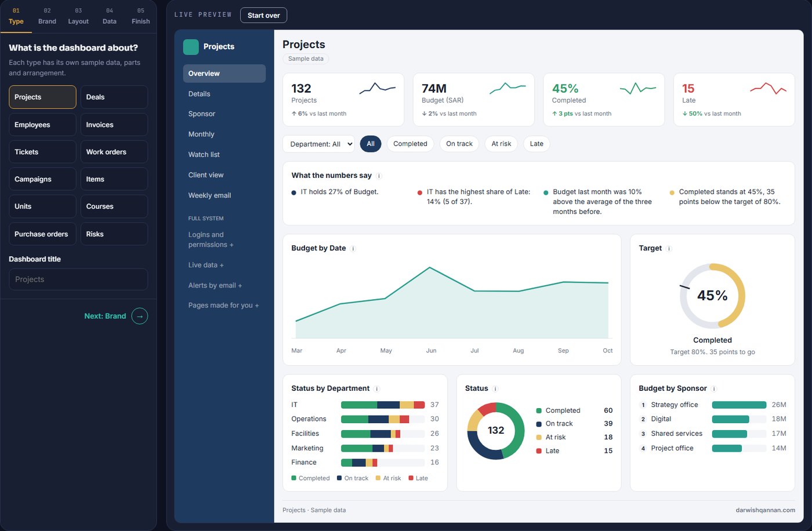Click red sparkline in the 15 Late card
The width and height of the screenshot is (812, 531).
768,88
